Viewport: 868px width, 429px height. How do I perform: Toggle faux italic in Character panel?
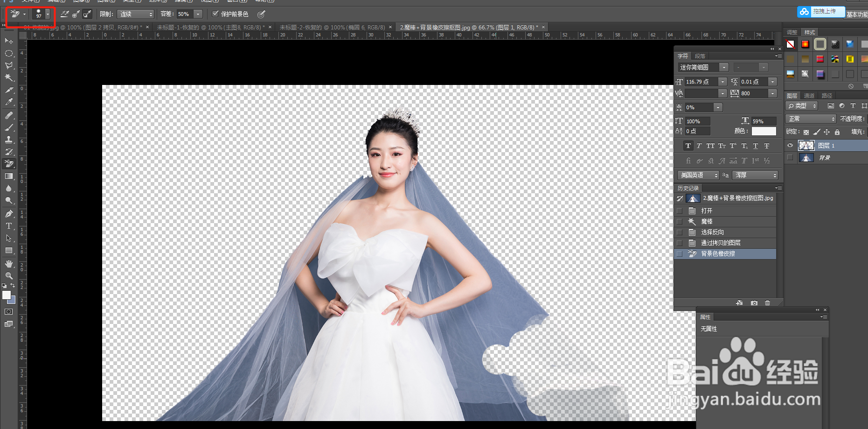click(x=699, y=146)
